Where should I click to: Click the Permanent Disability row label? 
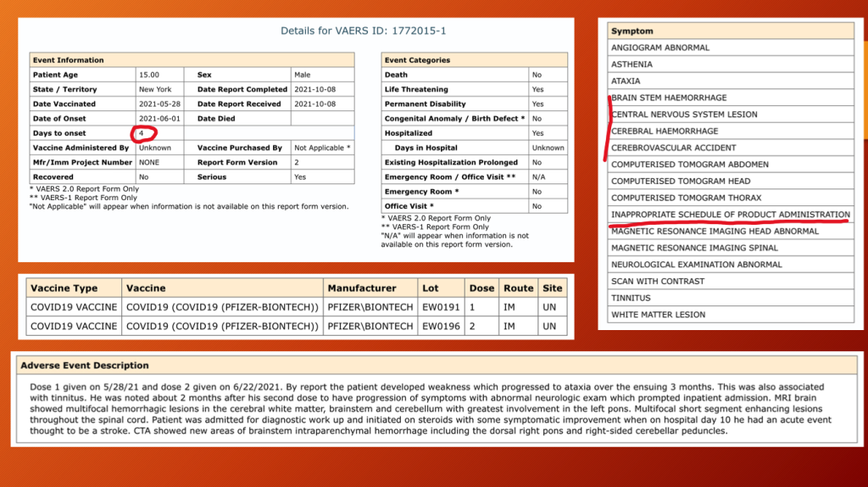click(x=425, y=104)
